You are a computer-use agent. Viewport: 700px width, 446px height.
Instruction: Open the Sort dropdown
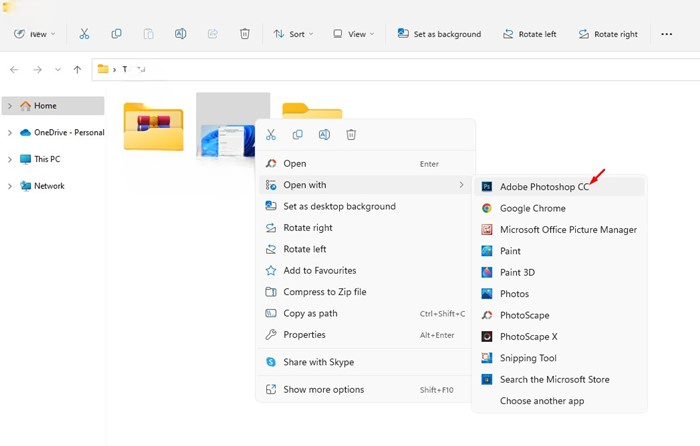(x=293, y=34)
